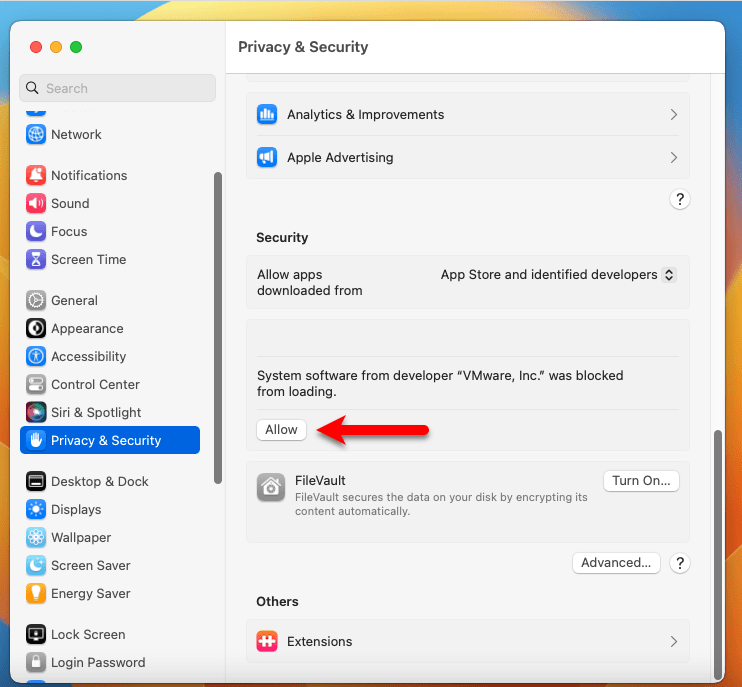Turn on FileVault
This screenshot has width=742, height=687.
pos(641,481)
